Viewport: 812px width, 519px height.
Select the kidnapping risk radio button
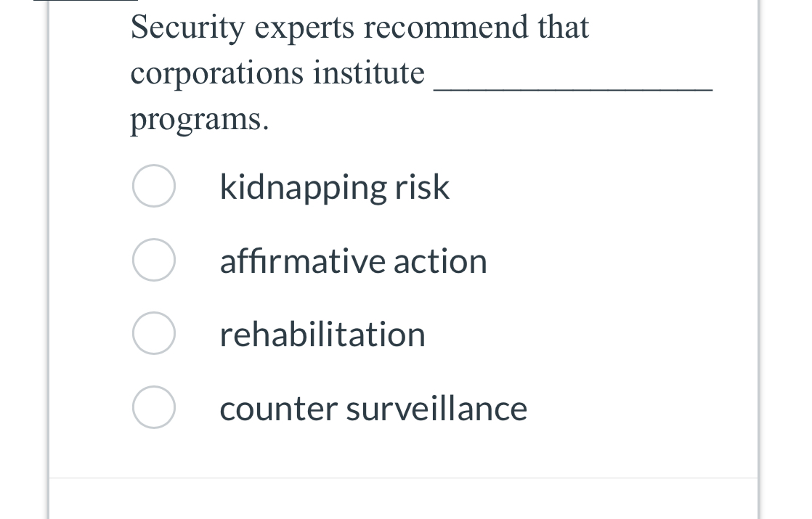(x=154, y=186)
